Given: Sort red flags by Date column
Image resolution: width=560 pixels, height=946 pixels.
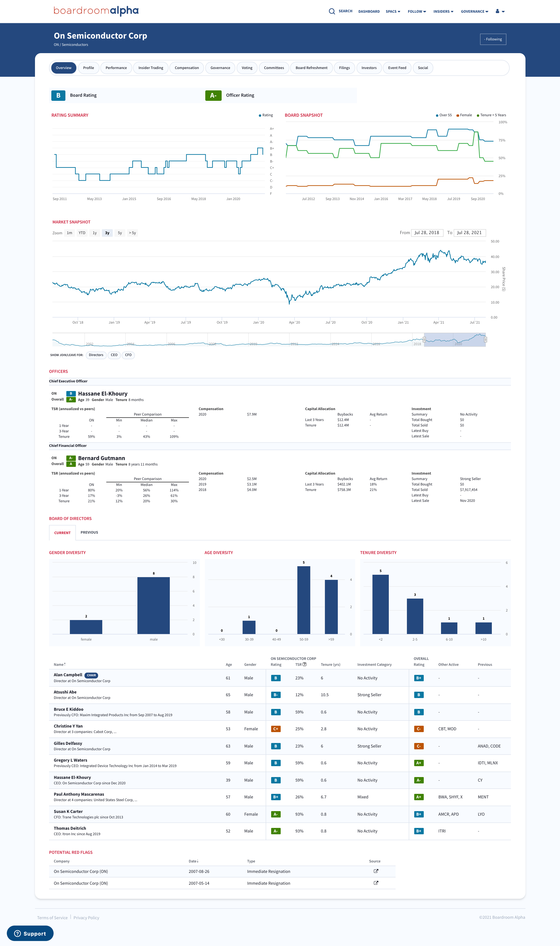Looking at the screenshot, I should (x=193, y=861).
